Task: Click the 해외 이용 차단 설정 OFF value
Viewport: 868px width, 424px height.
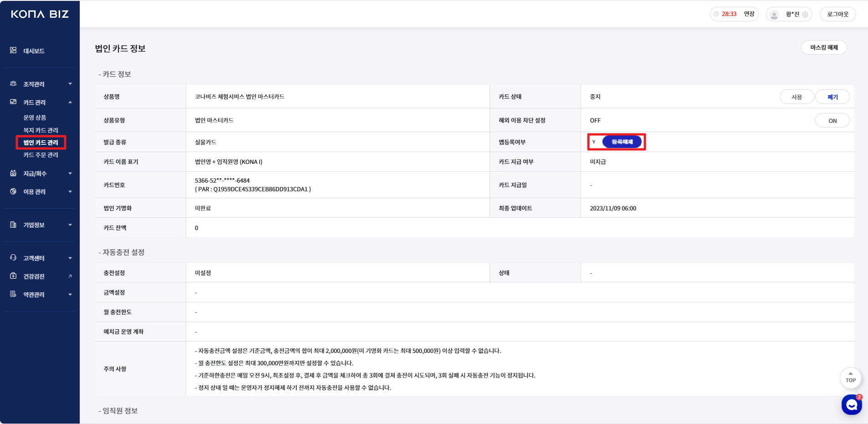Action: tap(595, 120)
